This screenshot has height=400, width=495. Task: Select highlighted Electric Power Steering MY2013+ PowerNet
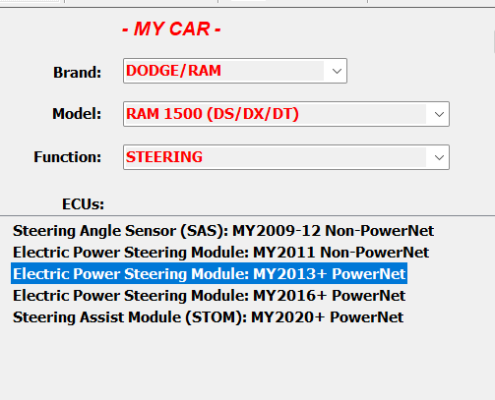coord(209,274)
